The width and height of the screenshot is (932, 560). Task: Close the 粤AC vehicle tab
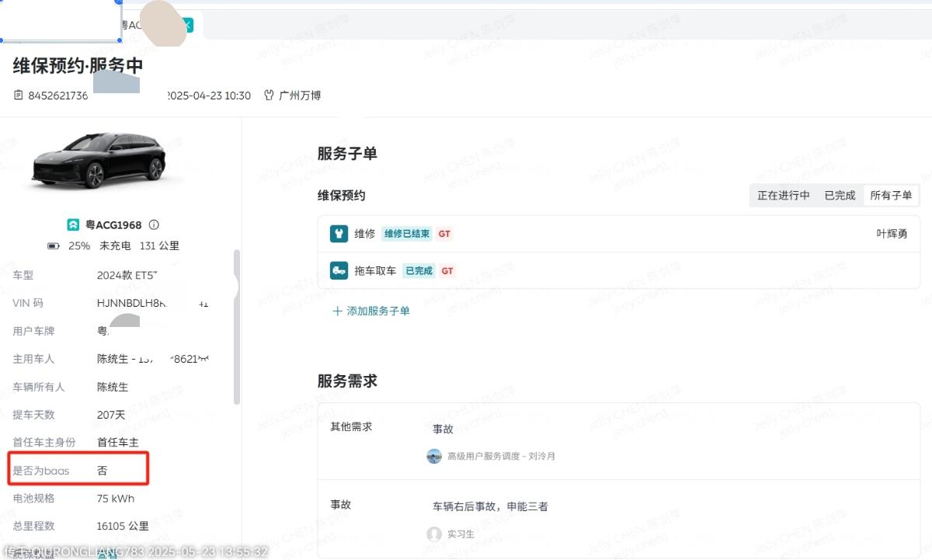pyautogui.click(x=187, y=25)
